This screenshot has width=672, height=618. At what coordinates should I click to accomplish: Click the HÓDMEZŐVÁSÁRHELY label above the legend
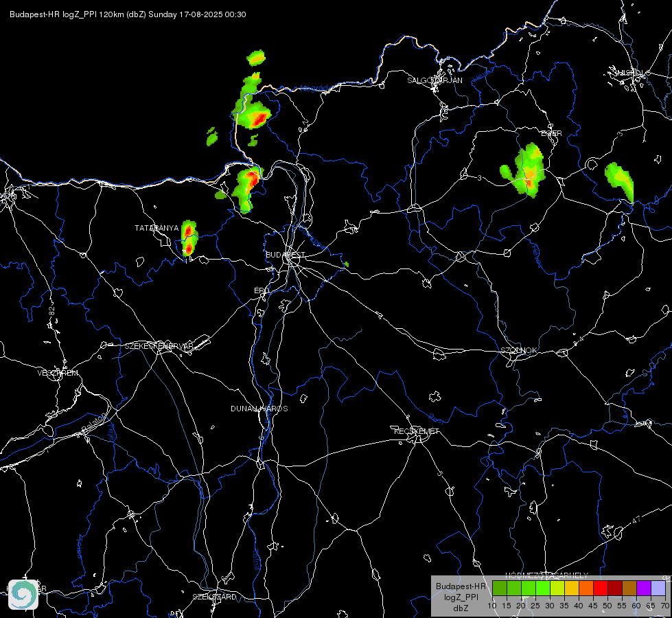click(x=547, y=575)
